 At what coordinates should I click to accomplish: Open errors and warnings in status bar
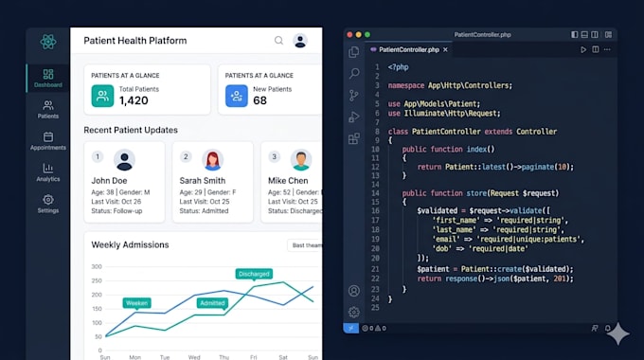[x=374, y=328]
